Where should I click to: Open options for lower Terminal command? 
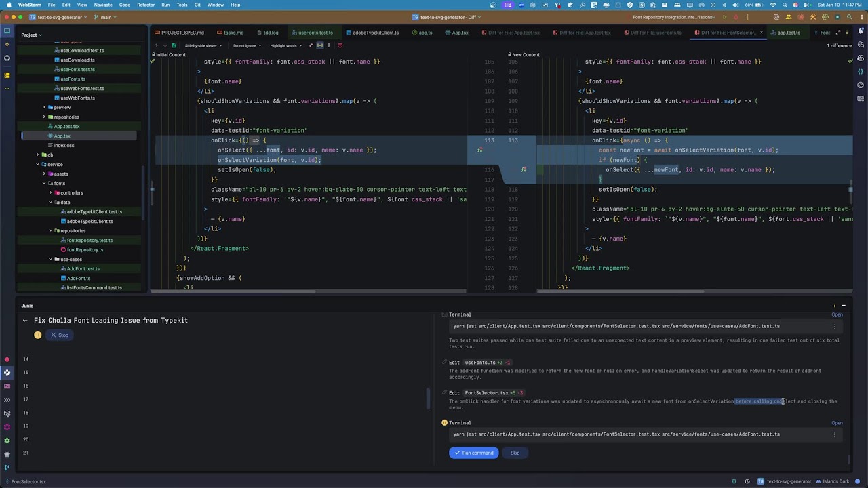click(x=835, y=434)
